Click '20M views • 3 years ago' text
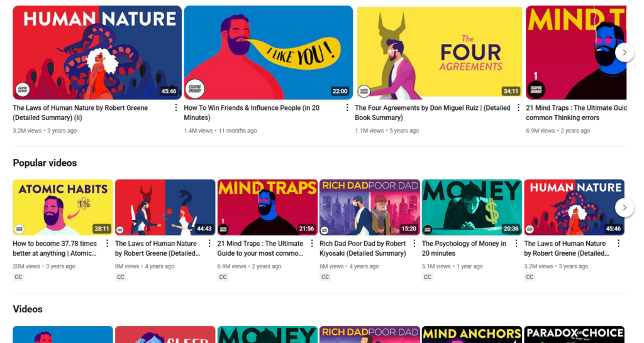The image size is (644, 343). [x=44, y=266]
